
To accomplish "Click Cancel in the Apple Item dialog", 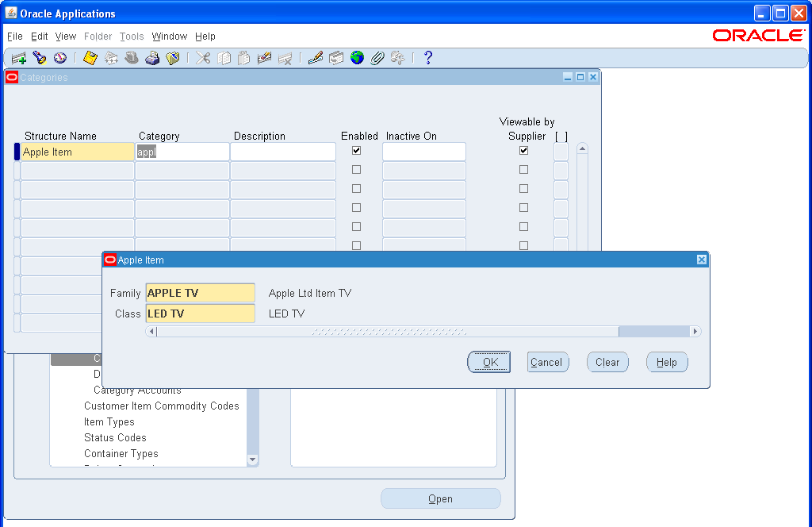I will click(x=547, y=362).
